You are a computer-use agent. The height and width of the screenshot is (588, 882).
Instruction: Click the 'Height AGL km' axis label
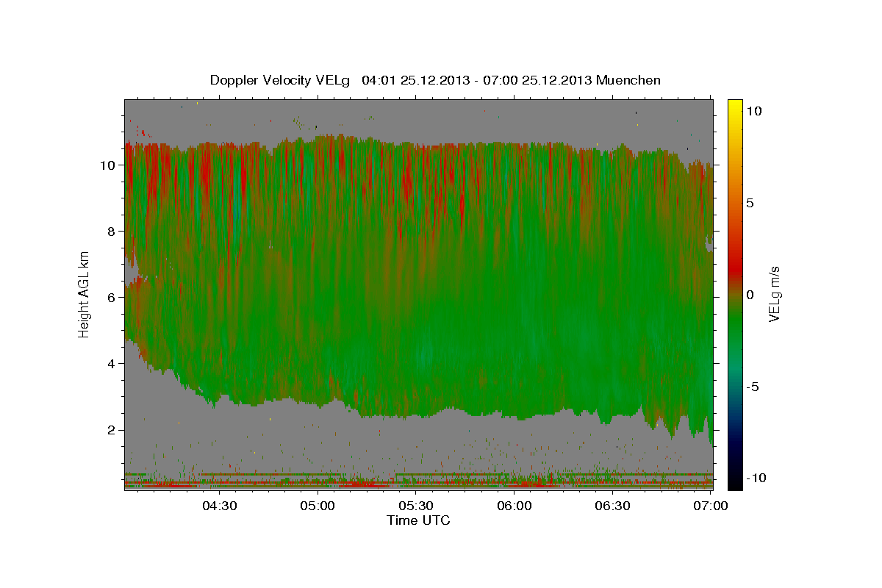pos(85,294)
